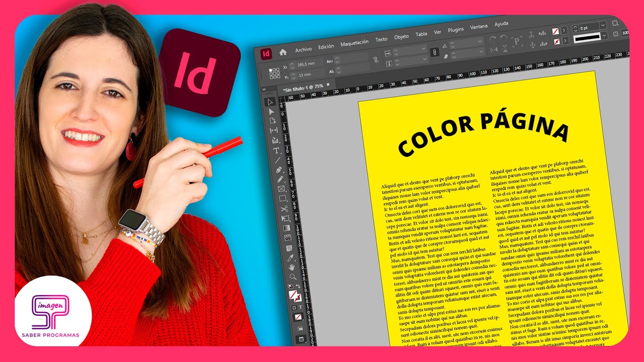Open the Objeto menu
The image size is (644, 362).
401,37
